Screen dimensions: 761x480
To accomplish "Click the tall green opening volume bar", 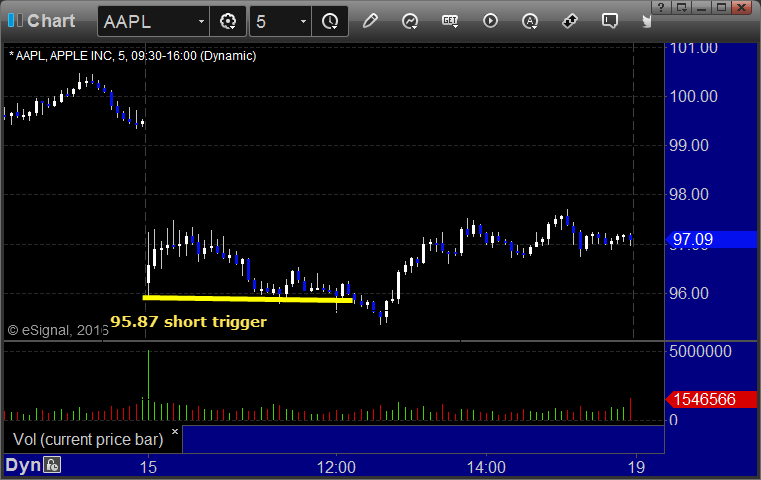I will click(x=149, y=384).
